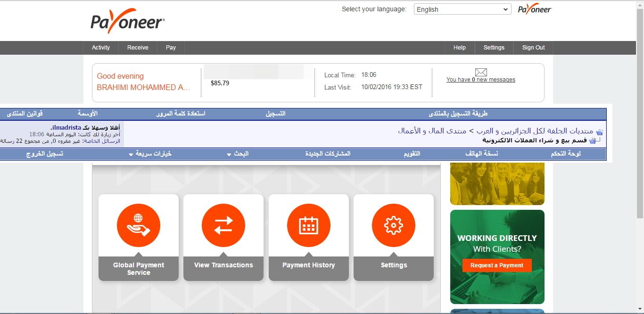Click the Payment History tile label
Image resolution: width=644 pixels, height=314 pixels.
point(309,265)
